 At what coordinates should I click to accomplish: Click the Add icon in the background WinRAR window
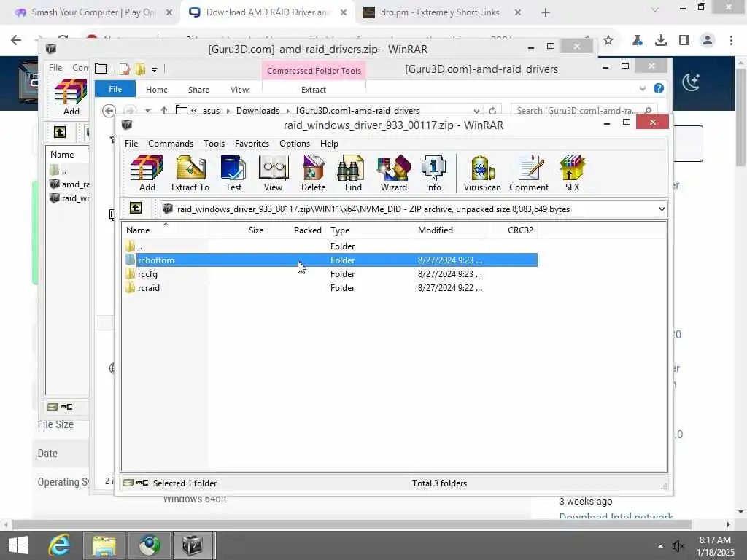[x=71, y=98]
